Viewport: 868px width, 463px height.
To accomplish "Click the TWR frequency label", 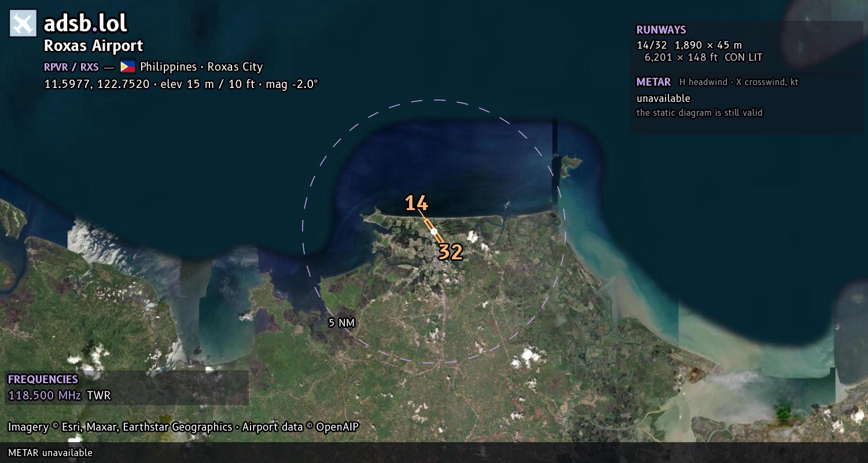I will pyautogui.click(x=99, y=396).
